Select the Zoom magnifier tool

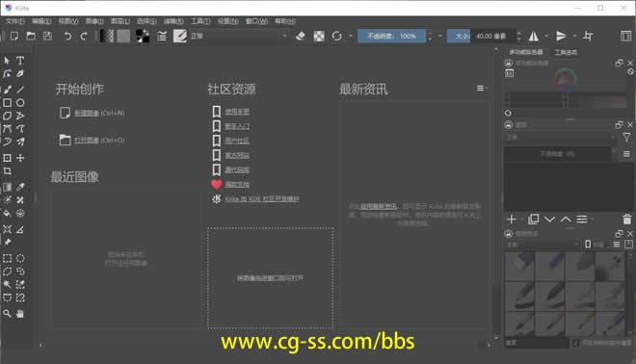pos(7,313)
